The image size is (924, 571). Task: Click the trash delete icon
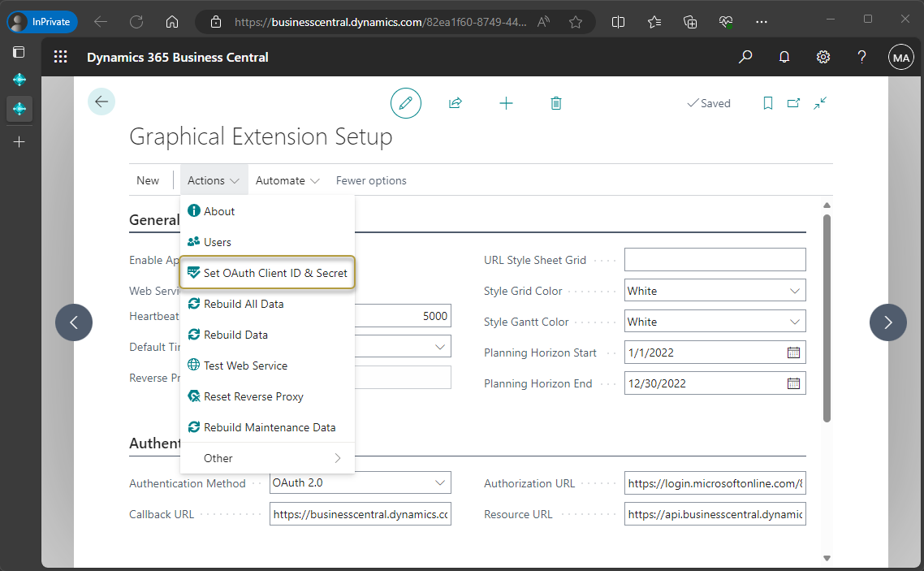[x=555, y=103]
